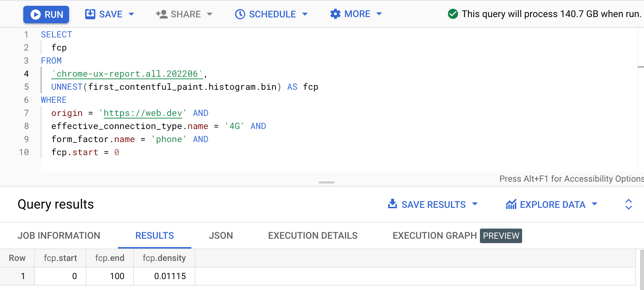Toggle results panel size with up-down chevrons
The height and width of the screenshot is (290, 644).
(628, 204)
